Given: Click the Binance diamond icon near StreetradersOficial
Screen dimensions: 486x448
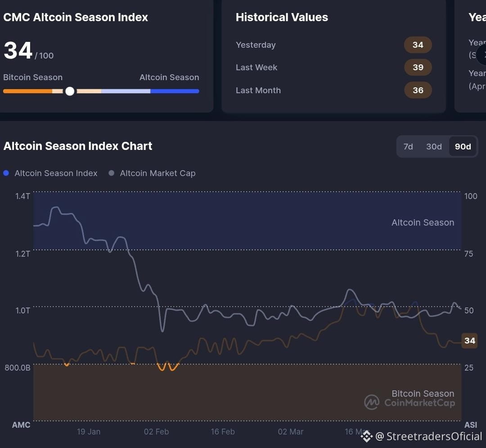Looking at the screenshot, I should pos(367,436).
